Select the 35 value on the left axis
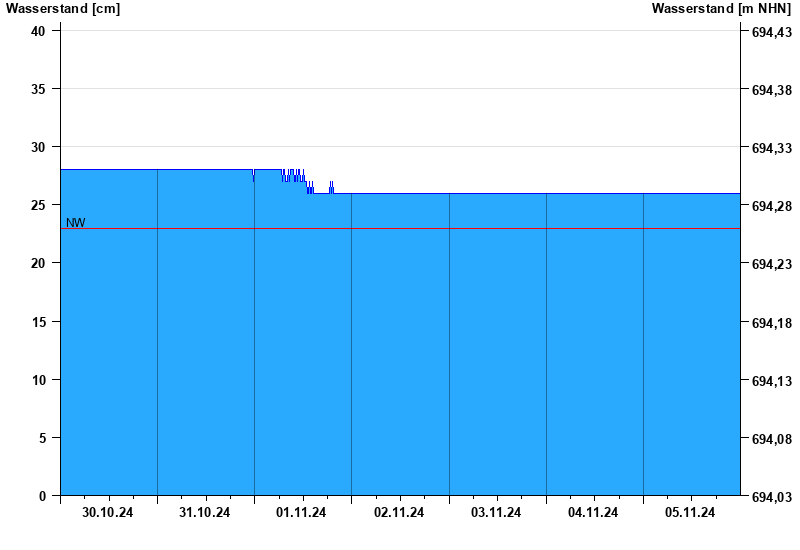The image size is (800, 550). coord(38,89)
